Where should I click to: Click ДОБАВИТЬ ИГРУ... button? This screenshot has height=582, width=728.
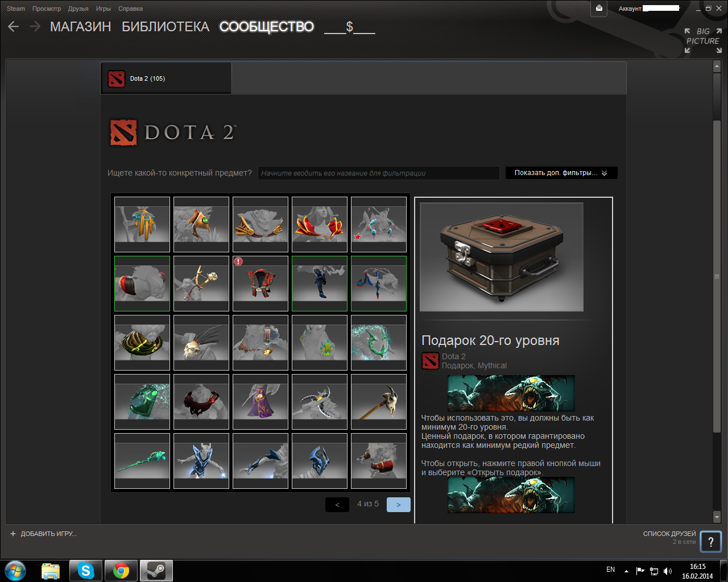pyautogui.click(x=43, y=534)
